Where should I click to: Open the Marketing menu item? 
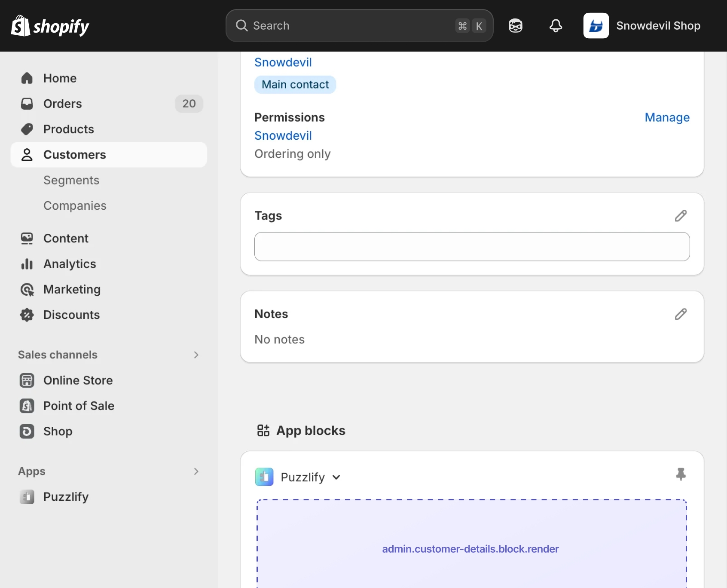coord(109,290)
